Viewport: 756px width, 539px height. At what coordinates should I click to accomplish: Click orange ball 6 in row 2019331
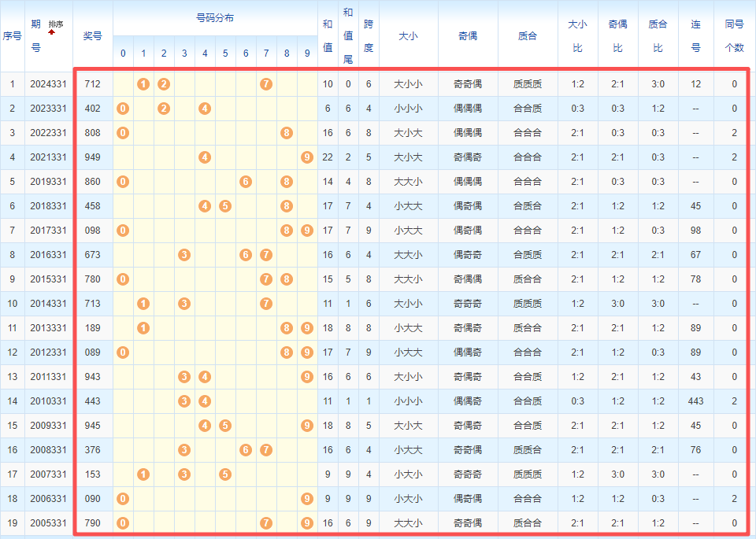[x=246, y=182]
